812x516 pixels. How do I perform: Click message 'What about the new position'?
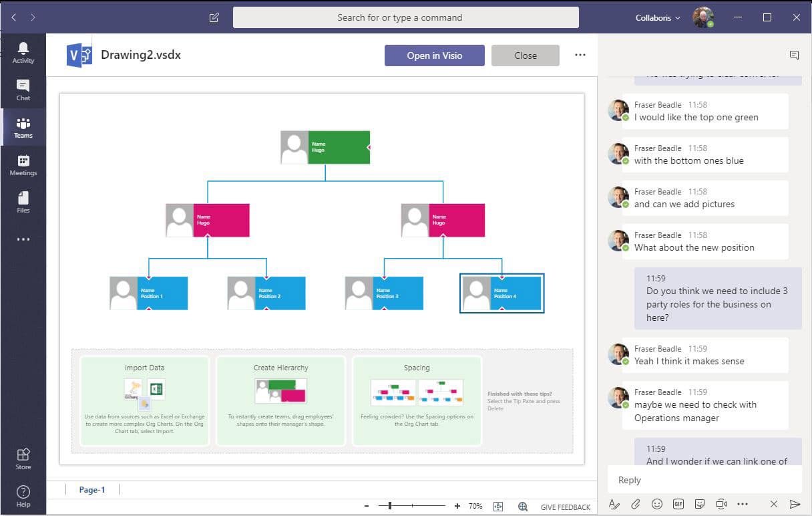[x=704, y=241]
